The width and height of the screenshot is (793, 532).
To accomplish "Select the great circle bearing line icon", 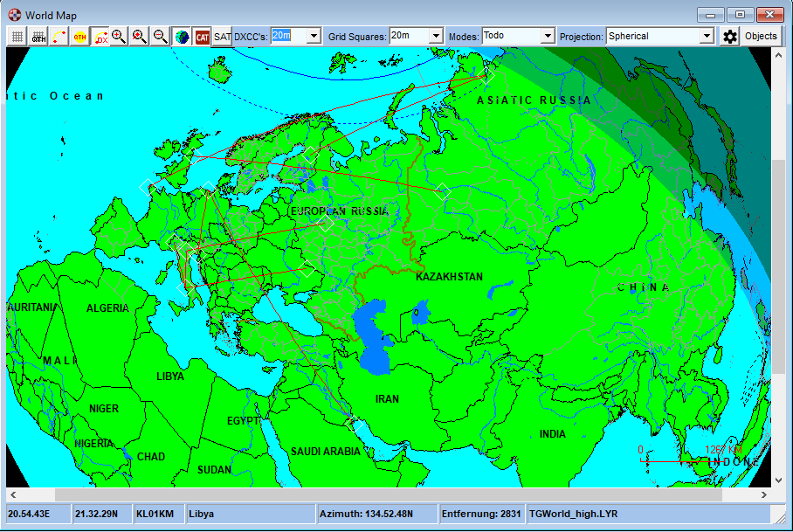I will [x=58, y=36].
